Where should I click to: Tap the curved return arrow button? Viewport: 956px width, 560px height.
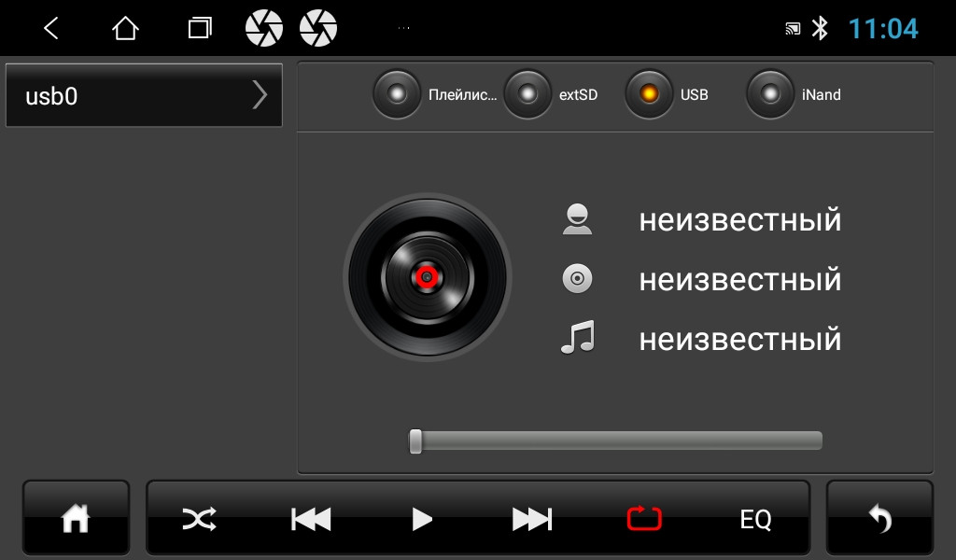879,519
